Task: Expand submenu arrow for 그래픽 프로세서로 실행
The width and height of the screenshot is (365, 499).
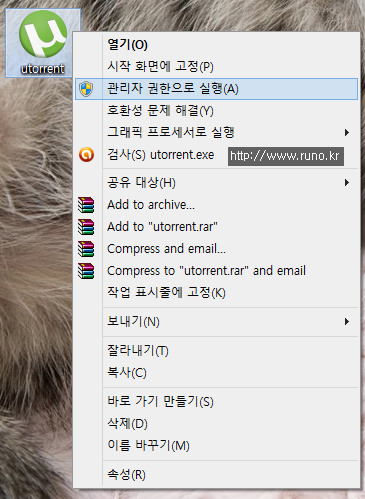Action: 347,133
